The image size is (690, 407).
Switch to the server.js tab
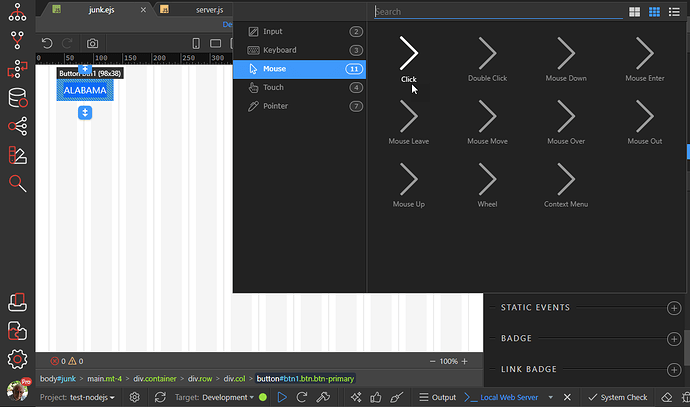(209, 10)
